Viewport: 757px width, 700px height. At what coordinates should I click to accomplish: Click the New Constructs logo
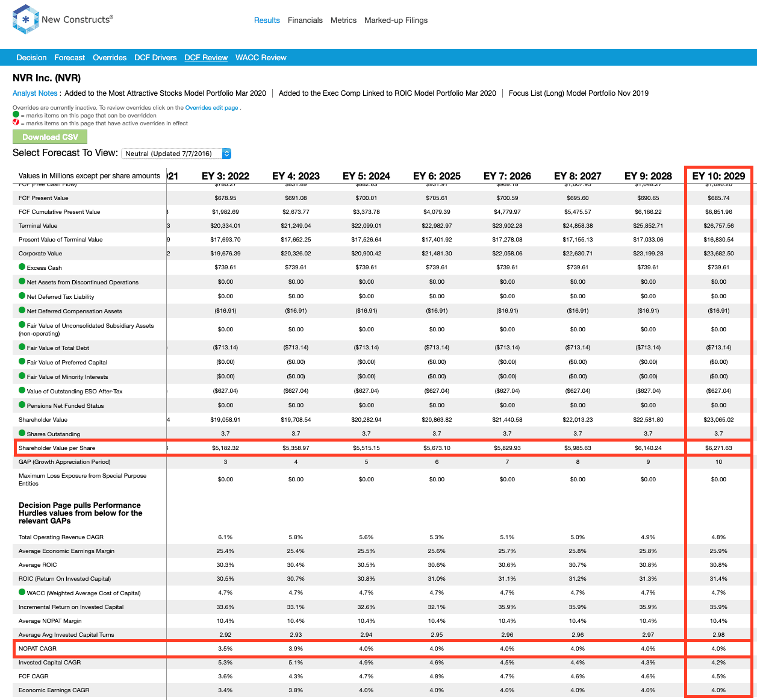click(63, 19)
